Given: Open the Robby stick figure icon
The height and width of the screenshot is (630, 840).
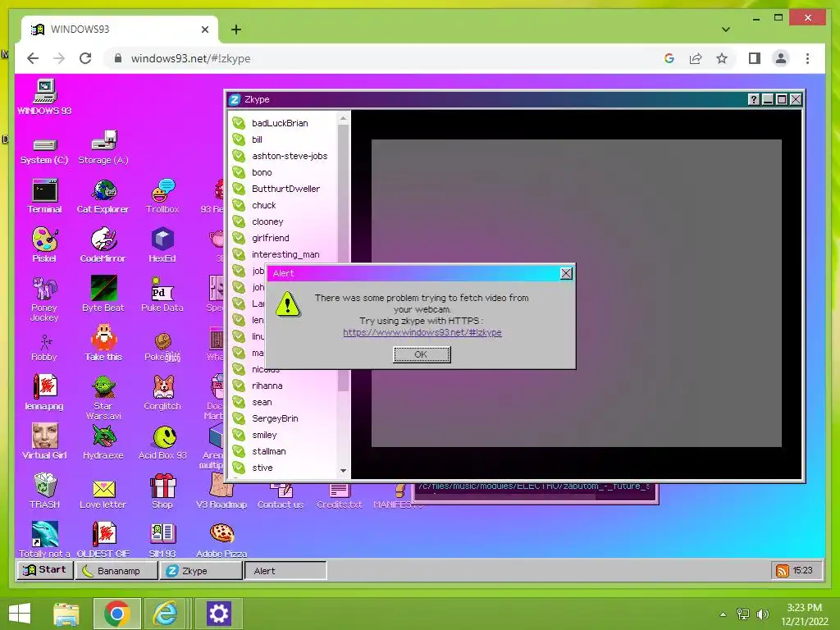Looking at the screenshot, I should pos(44,348).
